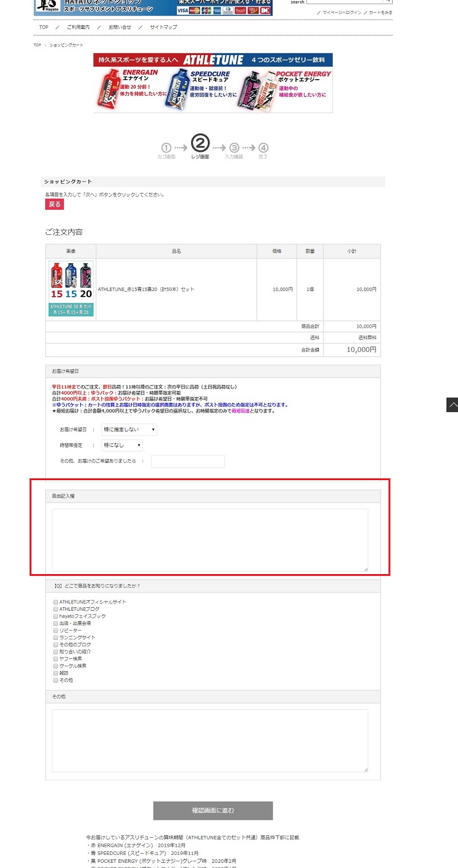The width and height of the screenshot is (458, 868).
Task: Click step 3 入力確認 in progress indicator
Action: tap(234, 151)
